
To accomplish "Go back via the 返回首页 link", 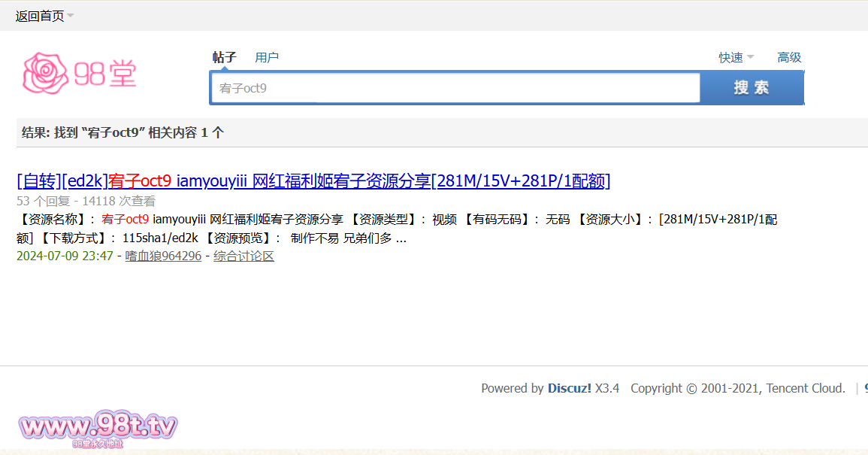I will tap(40, 16).
